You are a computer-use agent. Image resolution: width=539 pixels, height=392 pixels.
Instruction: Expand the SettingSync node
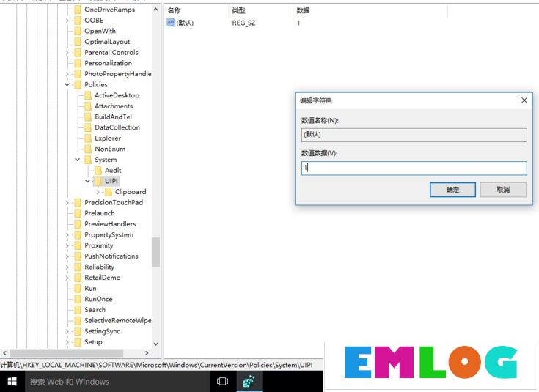(67, 331)
